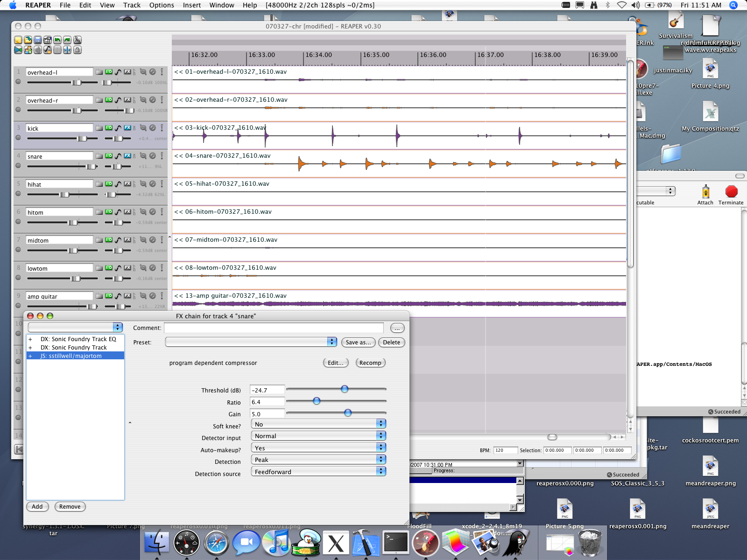This screenshot has height=560, width=747.
Task: Click Remove button in FX chain
Action: (x=70, y=506)
